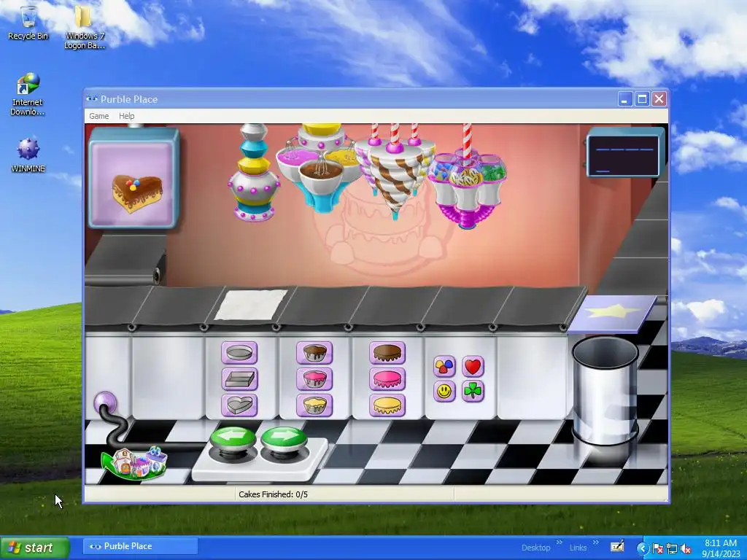Click the white paper on conveyor belt

click(x=251, y=305)
